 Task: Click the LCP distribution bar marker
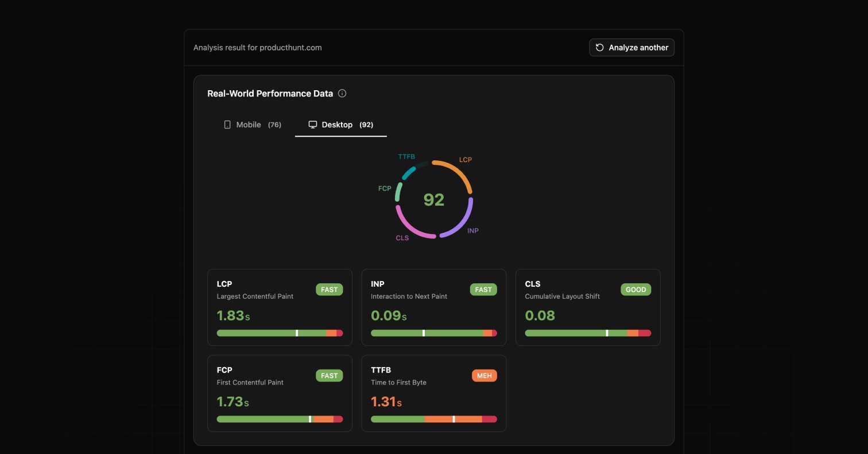[x=297, y=333]
